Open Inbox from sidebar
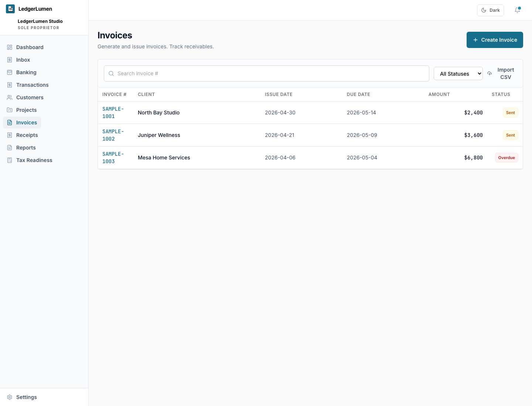The height and width of the screenshot is (406, 532). (x=18, y=60)
